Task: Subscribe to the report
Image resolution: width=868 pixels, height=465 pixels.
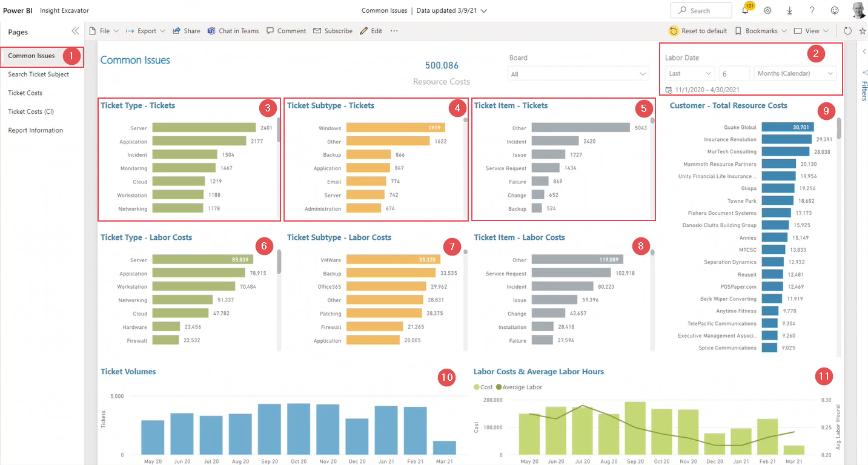Action: coord(333,31)
